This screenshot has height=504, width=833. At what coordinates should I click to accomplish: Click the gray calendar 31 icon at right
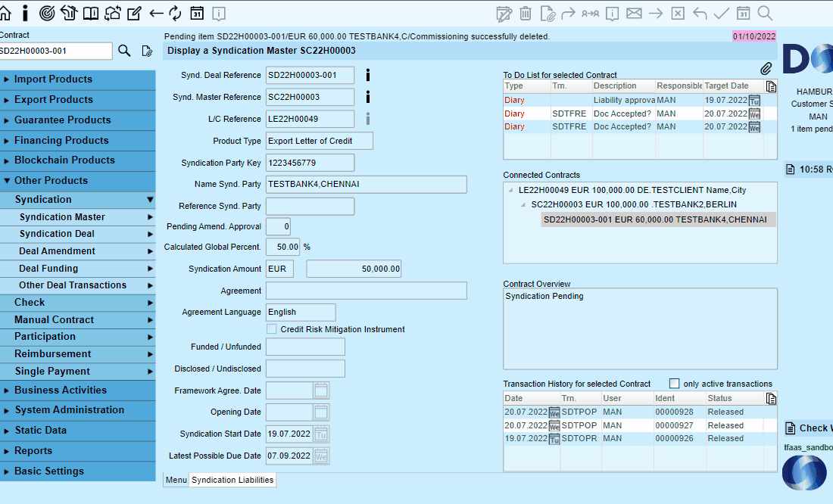(743, 14)
